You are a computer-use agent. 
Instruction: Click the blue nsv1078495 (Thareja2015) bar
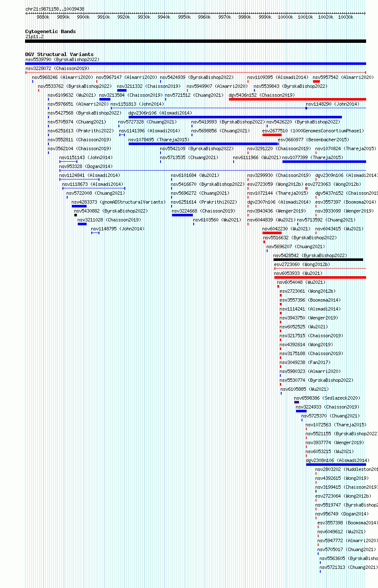203,144
